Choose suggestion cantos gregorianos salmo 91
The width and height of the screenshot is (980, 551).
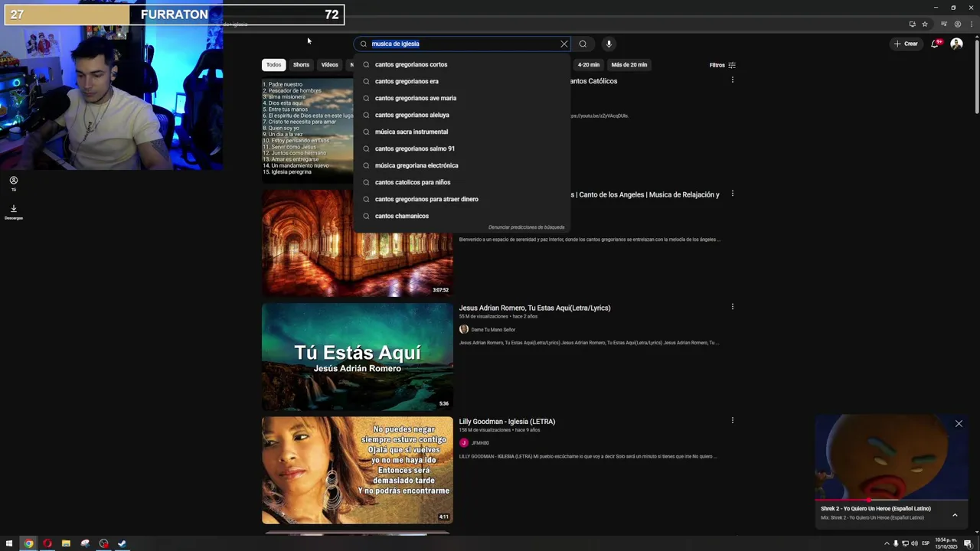[x=462, y=148]
